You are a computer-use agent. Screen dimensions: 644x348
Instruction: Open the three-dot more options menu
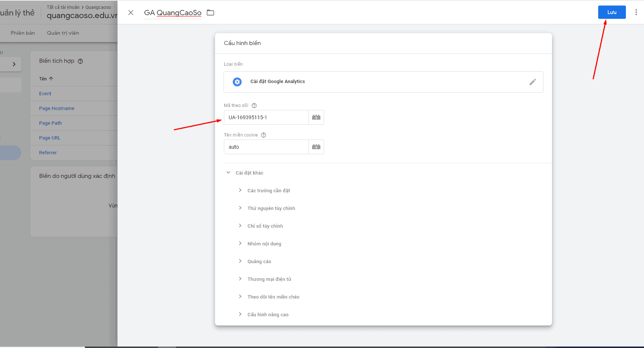[636, 12]
